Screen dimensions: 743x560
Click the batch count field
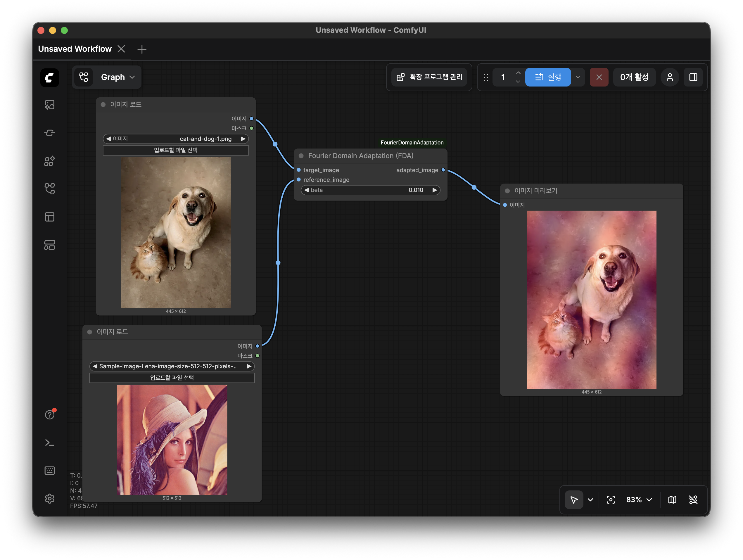pos(503,77)
